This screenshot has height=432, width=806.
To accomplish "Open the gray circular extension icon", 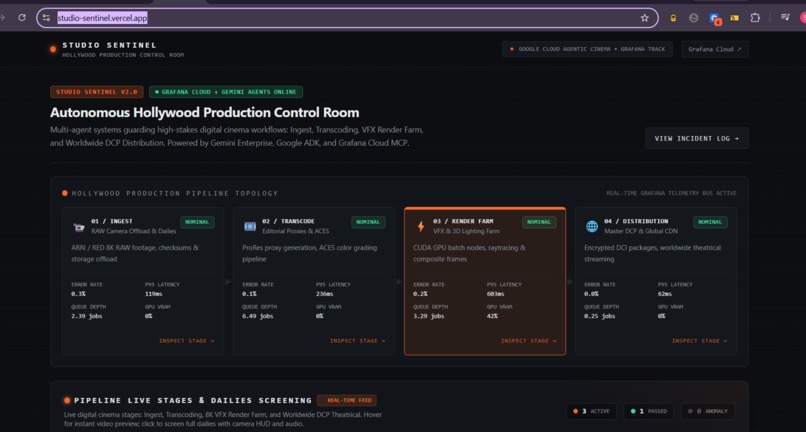I will pos(693,18).
